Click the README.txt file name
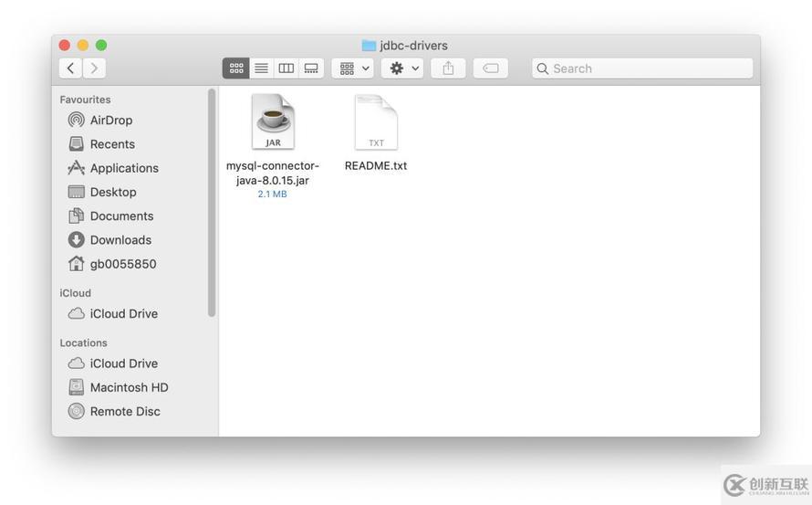This screenshot has height=505, width=812. click(x=376, y=166)
